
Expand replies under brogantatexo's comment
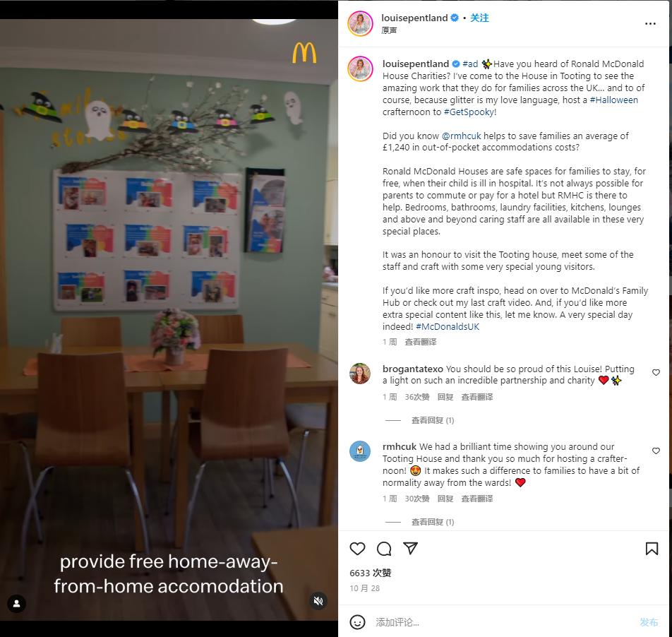pos(433,420)
